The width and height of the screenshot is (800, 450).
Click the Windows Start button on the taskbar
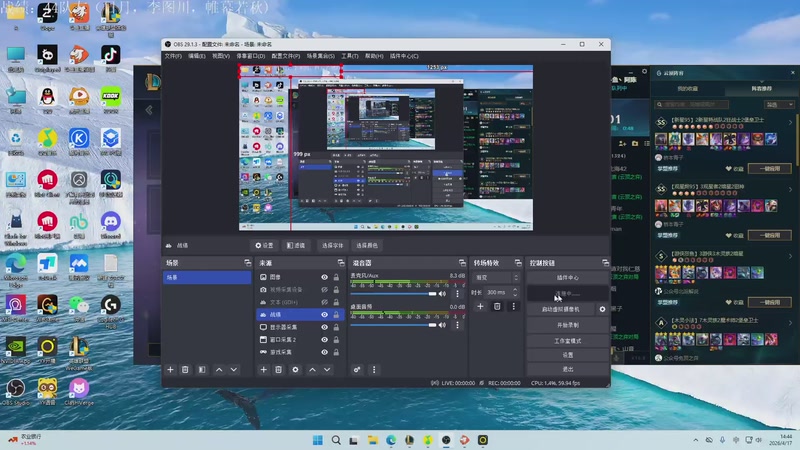[x=317, y=440]
